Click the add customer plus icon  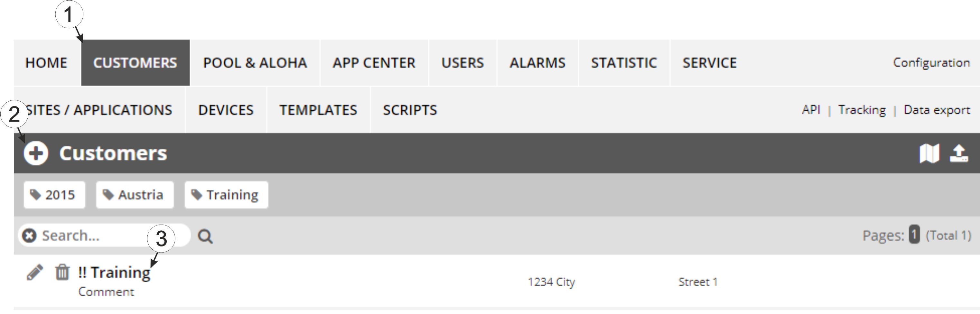[x=36, y=153]
